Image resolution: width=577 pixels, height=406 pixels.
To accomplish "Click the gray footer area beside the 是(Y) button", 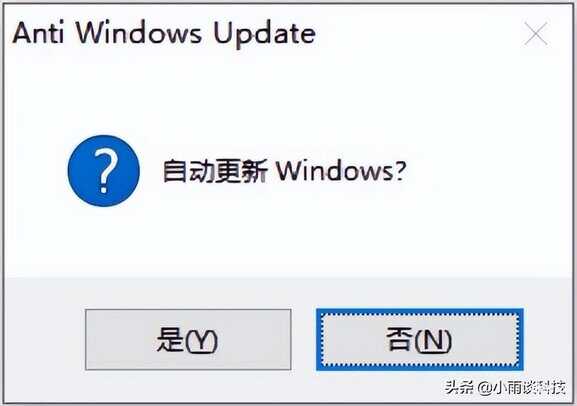I will coord(44,339).
